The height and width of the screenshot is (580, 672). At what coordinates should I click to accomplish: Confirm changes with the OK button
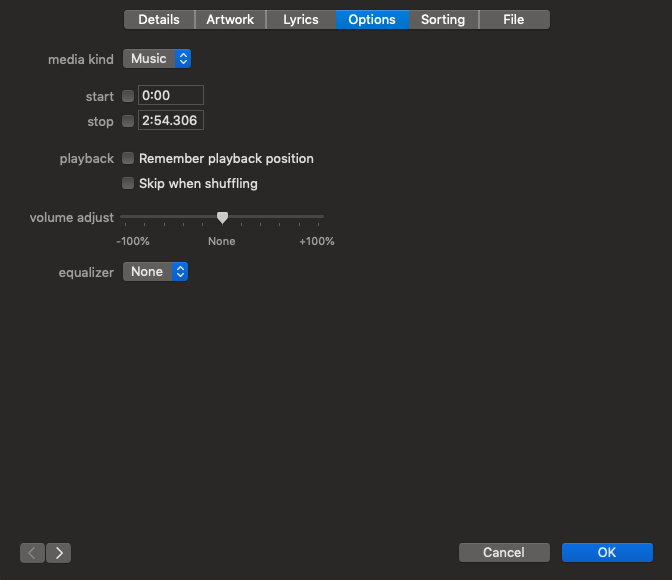click(607, 552)
